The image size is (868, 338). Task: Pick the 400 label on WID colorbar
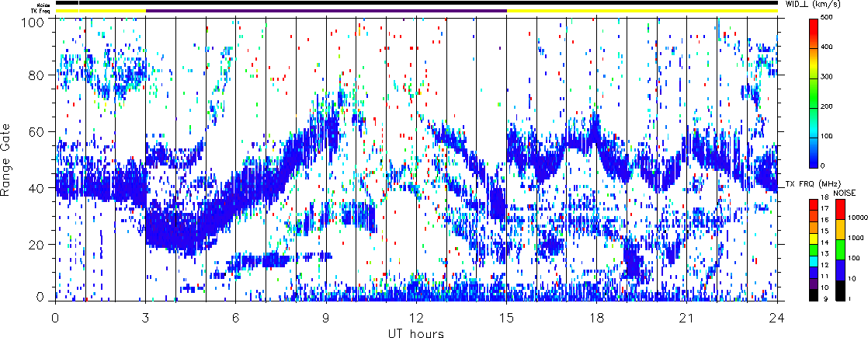[828, 47]
